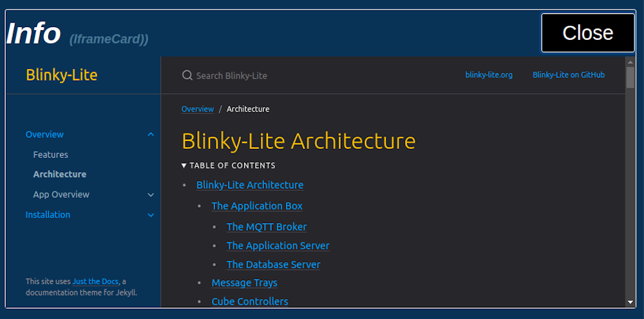Open Installation sidebar item
The width and height of the screenshot is (644, 319).
(48, 215)
